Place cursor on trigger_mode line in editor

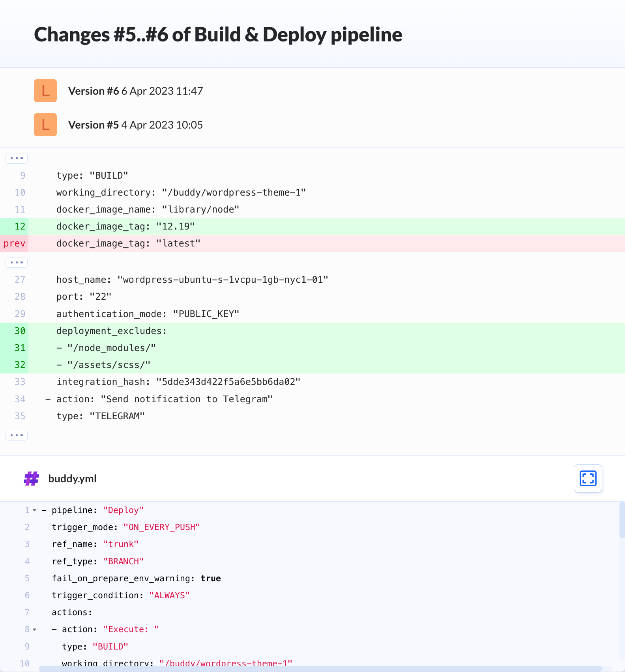(x=126, y=527)
